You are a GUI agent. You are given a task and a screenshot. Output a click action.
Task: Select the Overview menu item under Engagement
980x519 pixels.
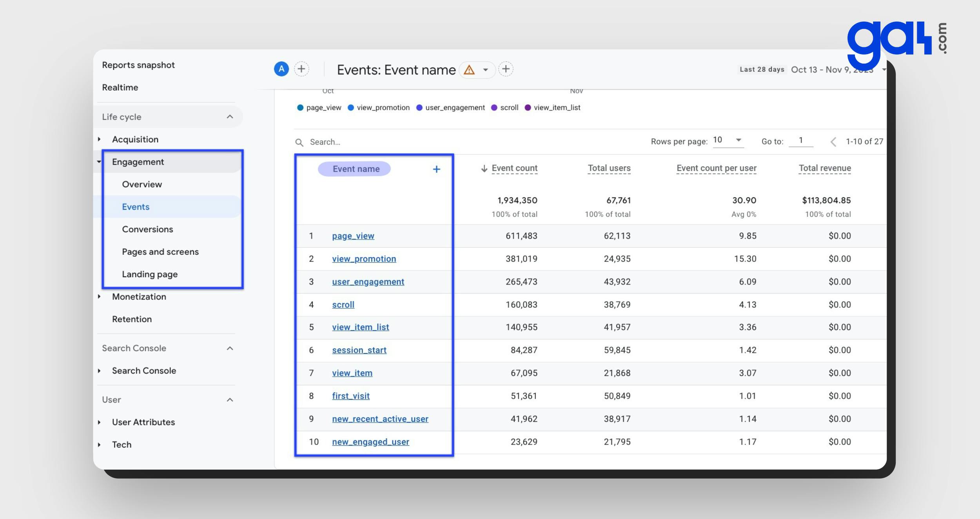pyautogui.click(x=142, y=184)
